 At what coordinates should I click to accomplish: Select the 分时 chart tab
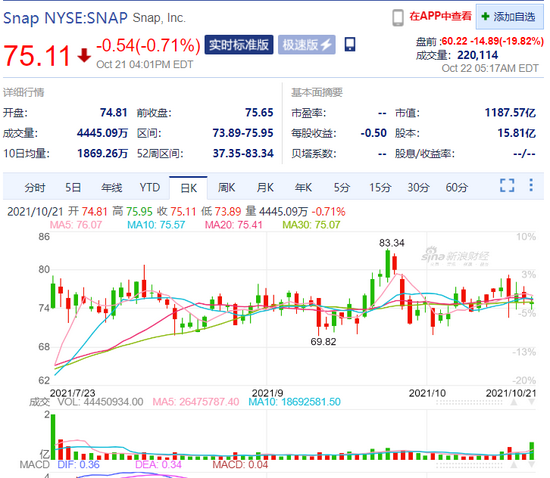pos(34,188)
